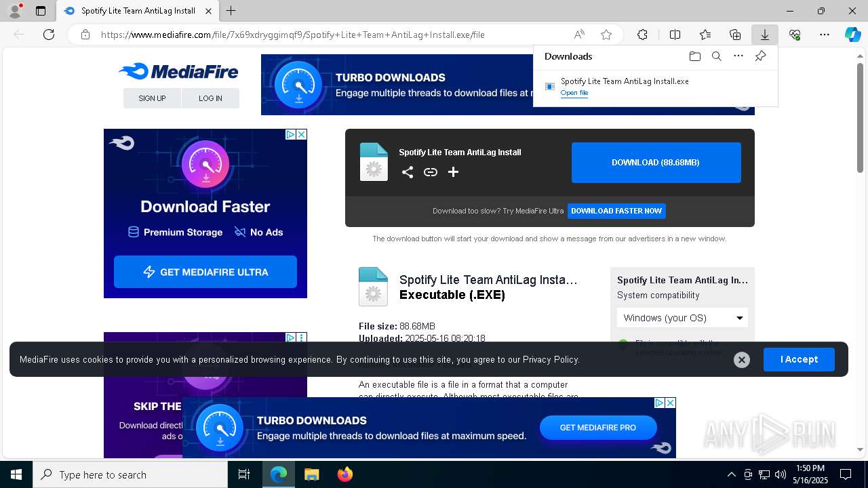Viewport: 868px width, 488px height.
Task: Launch the Copilot sidebar icon
Action: (852, 35)
